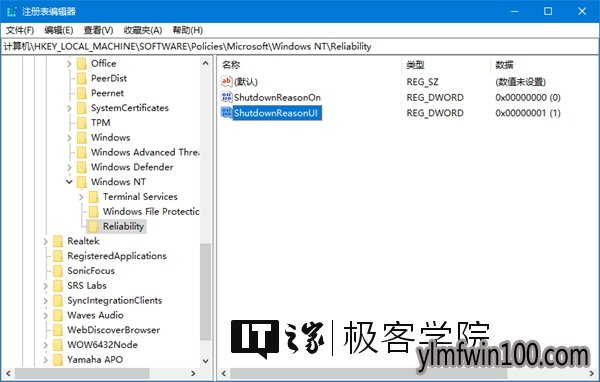This screenshot has height=382, width=600.
Task: Click data 0x00000000 (0) cell
Action: 528,97
